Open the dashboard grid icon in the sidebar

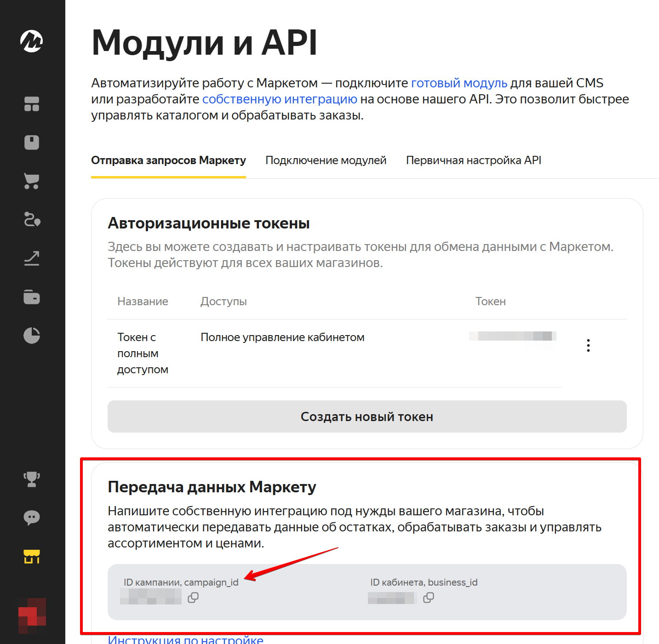coord(32,104)
